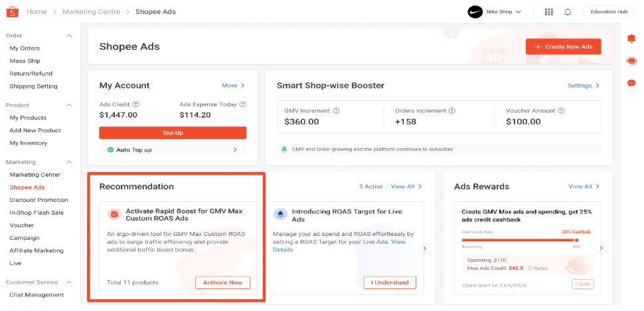Open Chat Management in sidebar

coord(37,295)
